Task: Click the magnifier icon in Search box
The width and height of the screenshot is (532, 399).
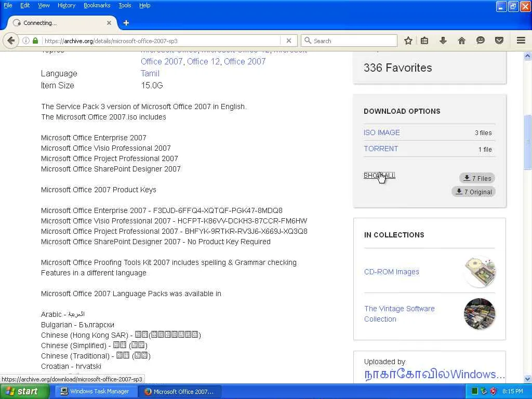Action: tap(308, 41)
